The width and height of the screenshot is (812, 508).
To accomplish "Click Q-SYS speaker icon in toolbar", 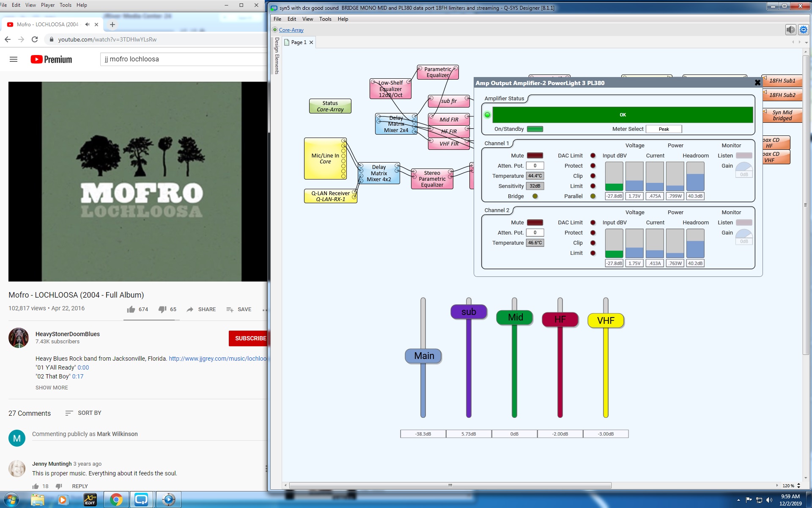I will 790,30.
